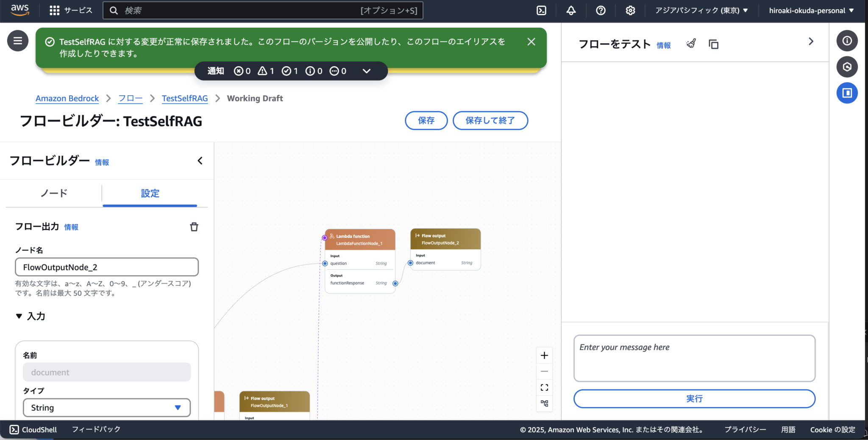Open the String type dropdown

(x=106, y=407)
